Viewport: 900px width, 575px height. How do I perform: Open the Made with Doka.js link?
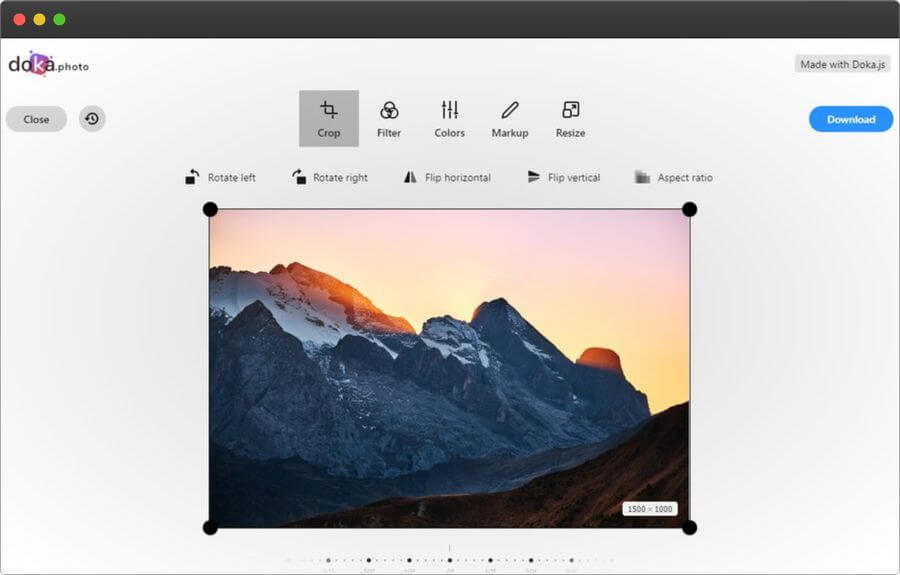tap(843, 64)
